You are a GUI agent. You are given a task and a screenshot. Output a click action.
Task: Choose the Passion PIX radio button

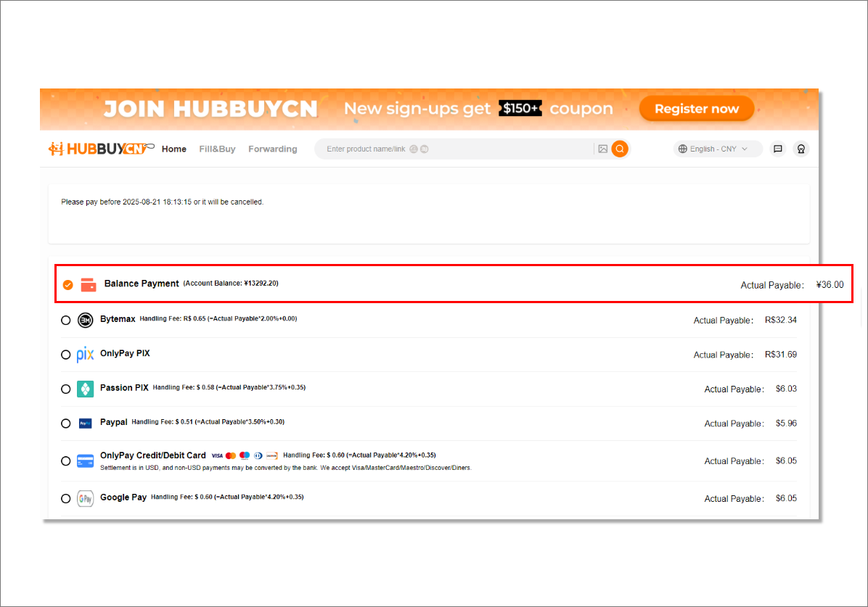[x=66, y=389]
